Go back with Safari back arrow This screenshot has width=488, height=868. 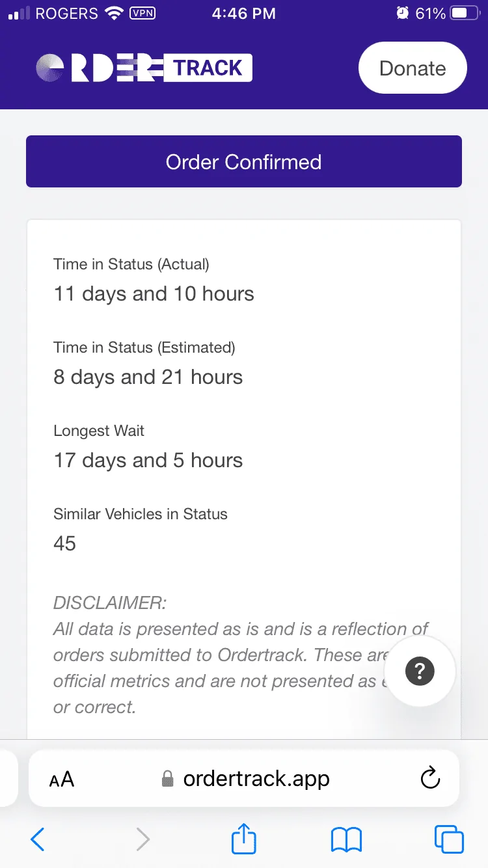[x=38, y=839]
